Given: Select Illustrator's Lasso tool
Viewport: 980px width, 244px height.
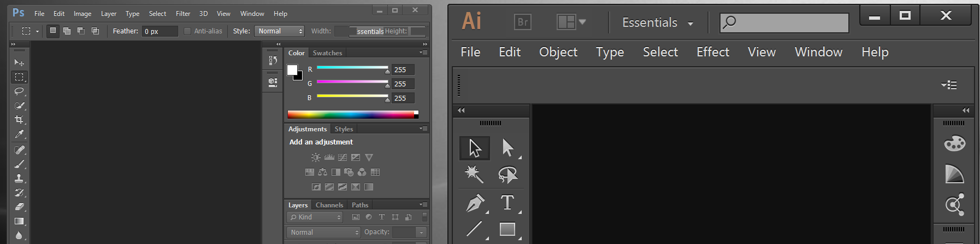Looking at the screenshot, I should click(507, 175).
